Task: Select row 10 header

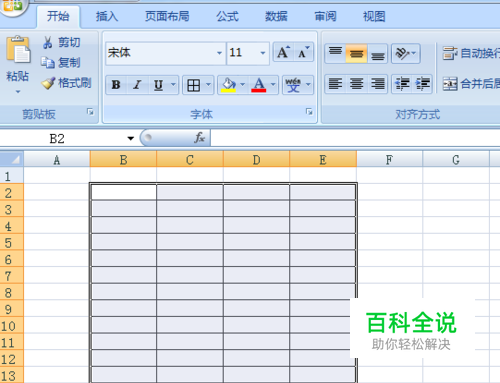Action: [12, 325]
